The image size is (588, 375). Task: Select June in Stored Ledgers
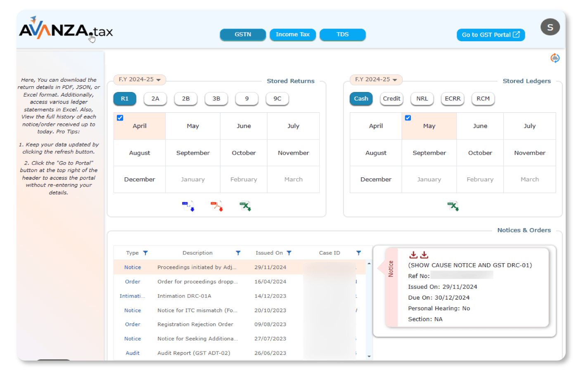coord(480,126)
